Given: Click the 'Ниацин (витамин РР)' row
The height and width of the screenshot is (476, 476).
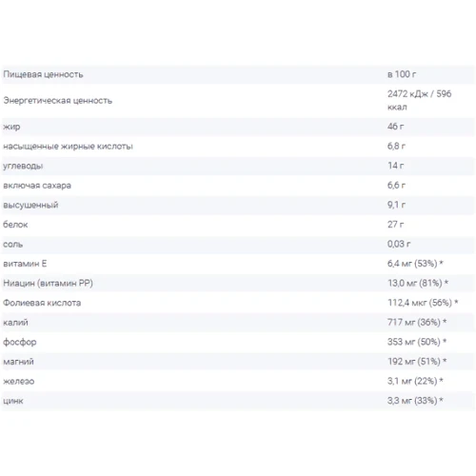Looking at the screenshot, I should tap(238, 283).
